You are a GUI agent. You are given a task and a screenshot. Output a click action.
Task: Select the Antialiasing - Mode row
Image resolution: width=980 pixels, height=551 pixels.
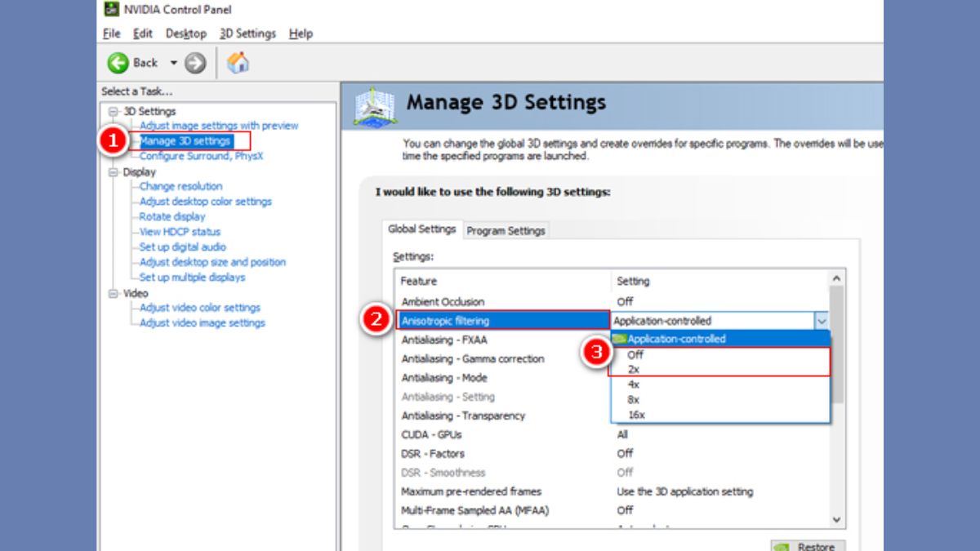pos(503,378)
